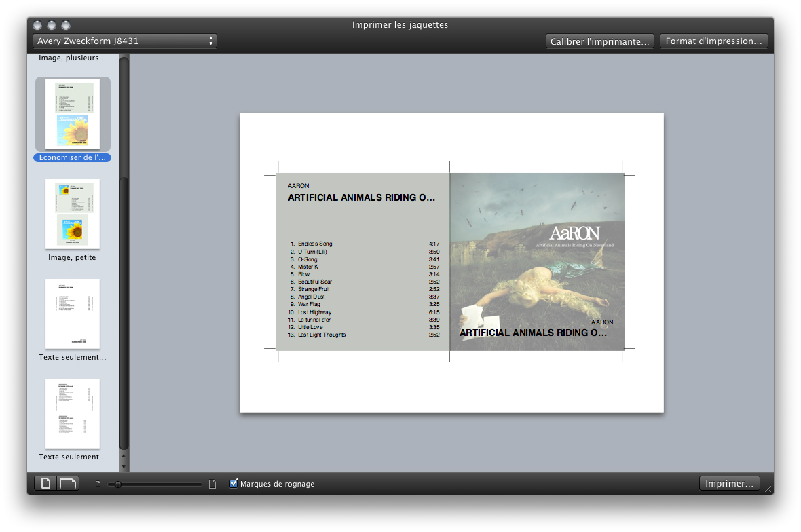Select portrait page orientation icon

pos(45,483)
